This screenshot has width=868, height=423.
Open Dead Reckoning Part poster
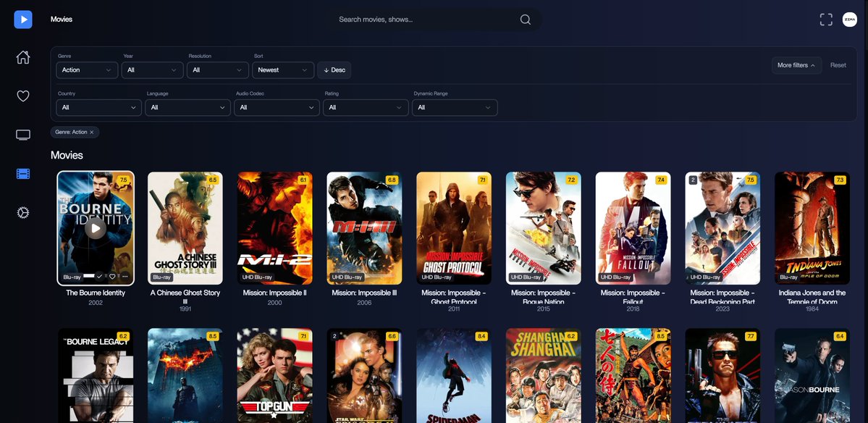722,228
